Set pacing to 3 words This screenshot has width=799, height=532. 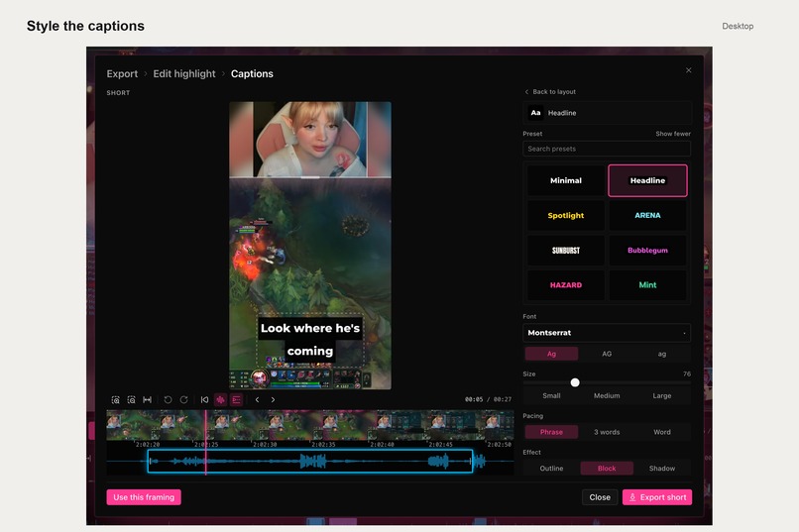pyautogui.click(x=607, y=432)
